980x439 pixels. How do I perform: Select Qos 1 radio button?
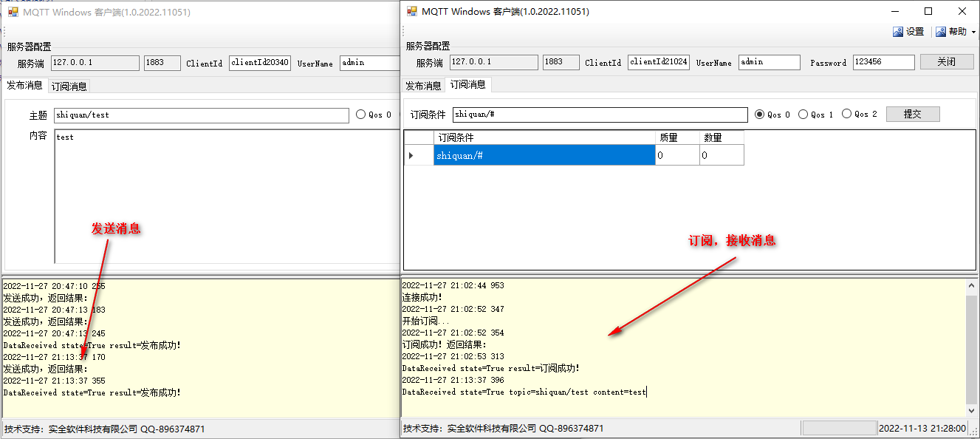click(803, 115)
